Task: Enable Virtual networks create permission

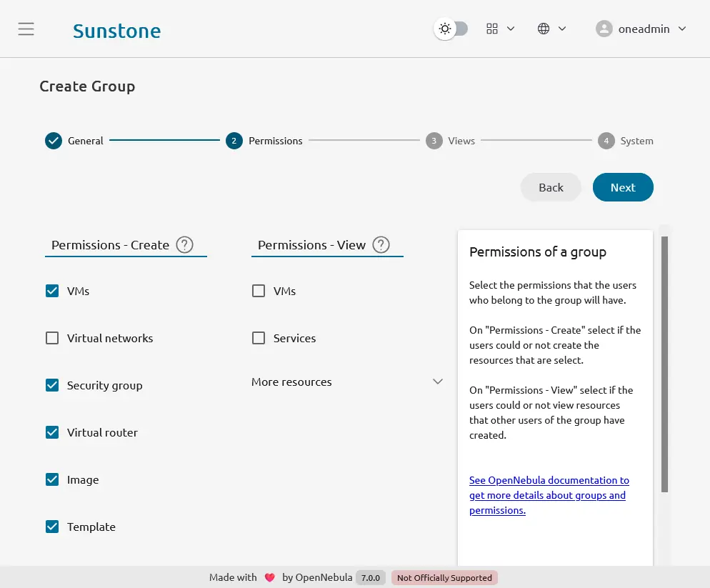Action: (52, 338)
